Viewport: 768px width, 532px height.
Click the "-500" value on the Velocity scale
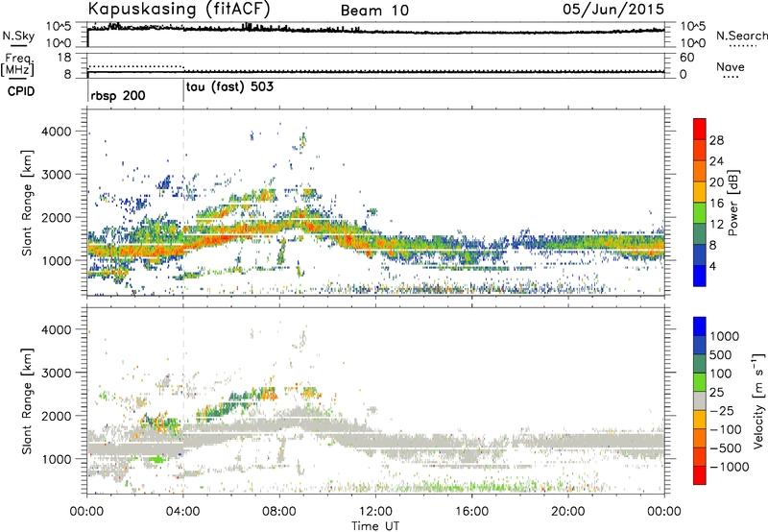(726, 447)
